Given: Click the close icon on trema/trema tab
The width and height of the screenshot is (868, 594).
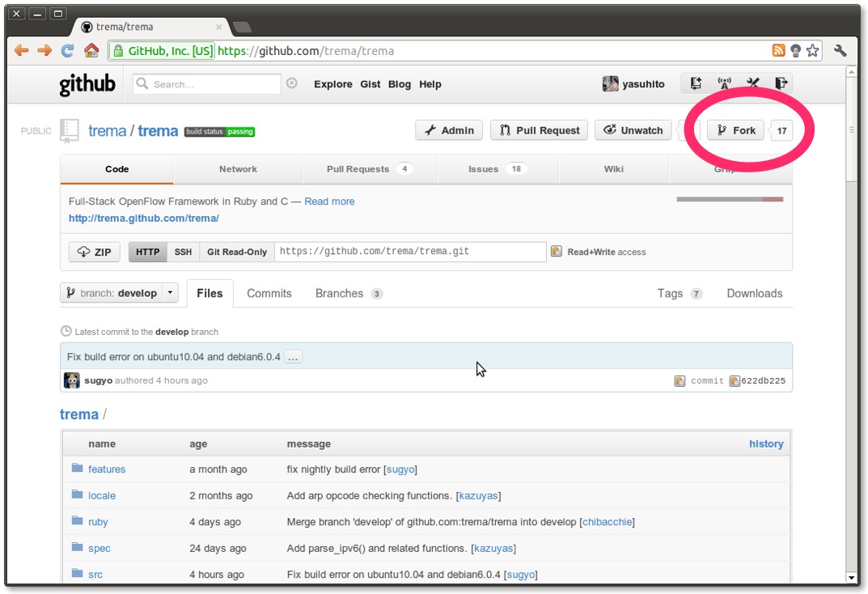Looking at the screenshot, I should (x=219, y=27).
